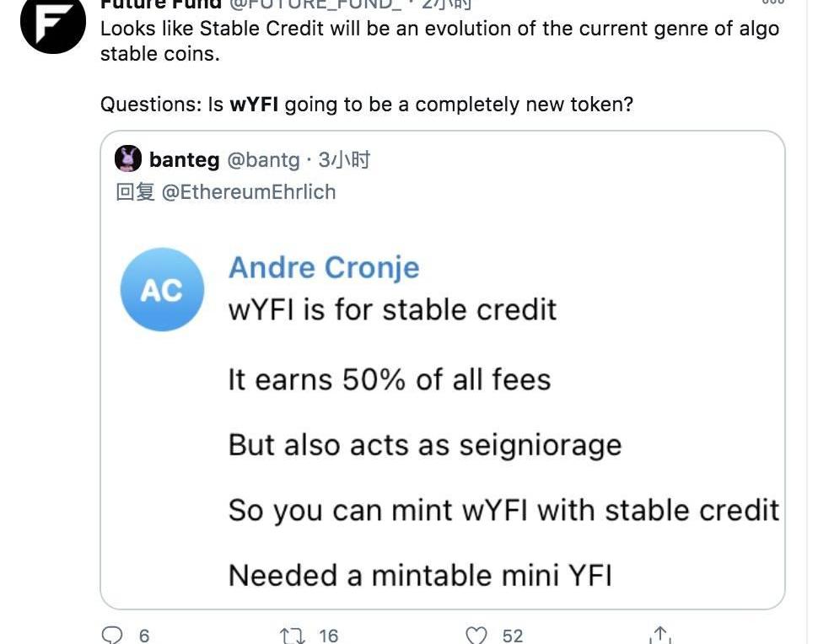Click the bold wYFI in the question
Viewport: 818px width, 644px height.
tap(256, 105)
